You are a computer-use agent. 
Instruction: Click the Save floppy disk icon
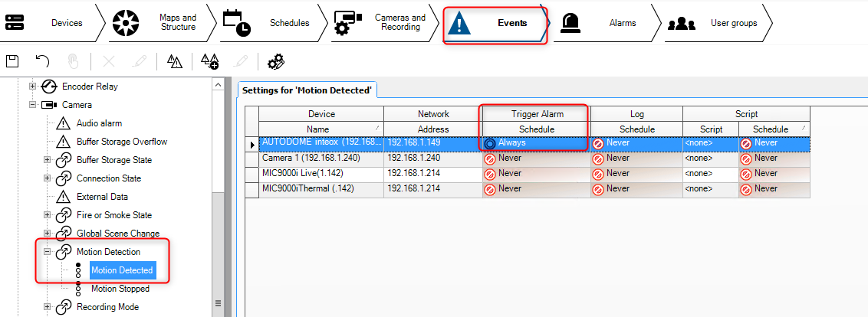pos(12,61)
